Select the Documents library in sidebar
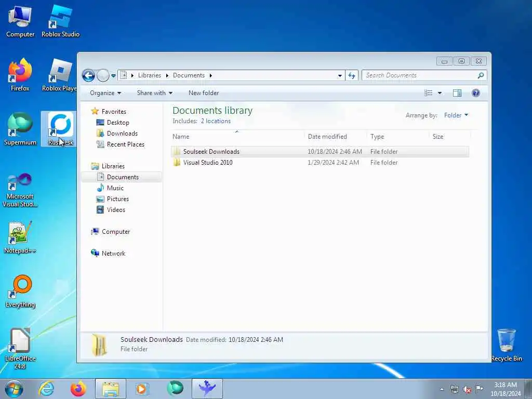Image resolution: width=532 pixels, height=399 pixels. point(122,177)
